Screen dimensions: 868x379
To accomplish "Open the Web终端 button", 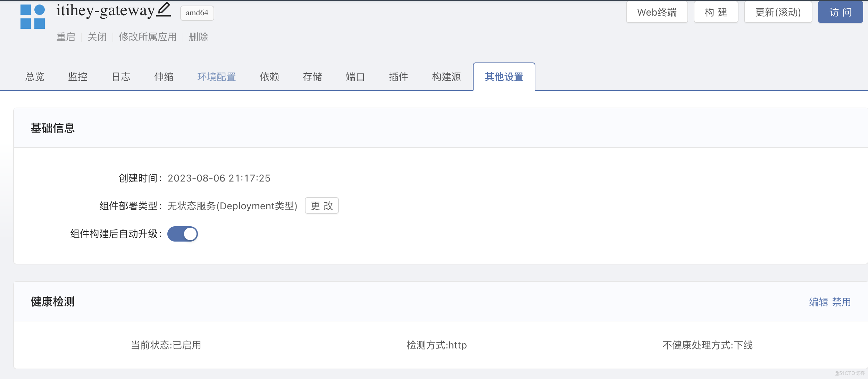I will coord(657,12).
